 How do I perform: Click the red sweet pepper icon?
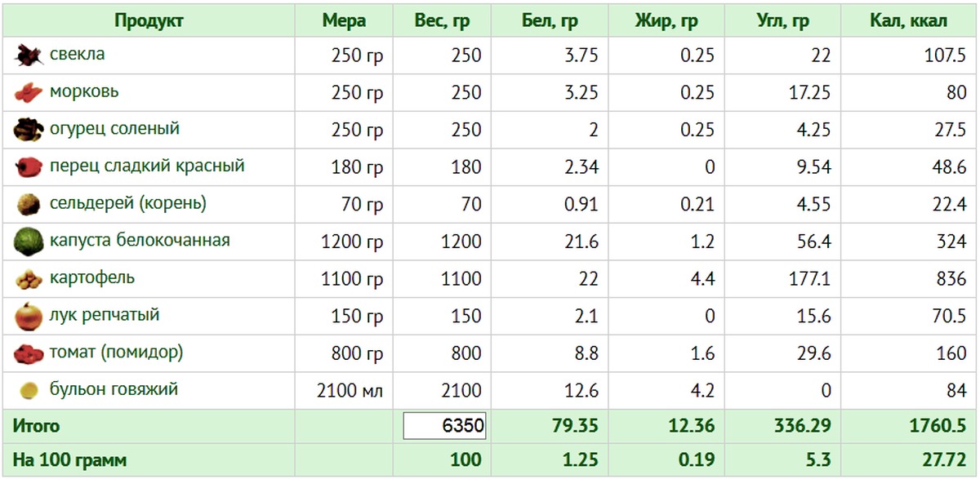tap(29, 167)
